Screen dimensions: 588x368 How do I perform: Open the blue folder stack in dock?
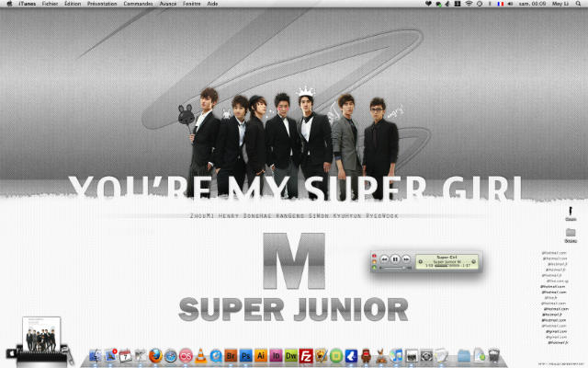click(x=464, y=355)
